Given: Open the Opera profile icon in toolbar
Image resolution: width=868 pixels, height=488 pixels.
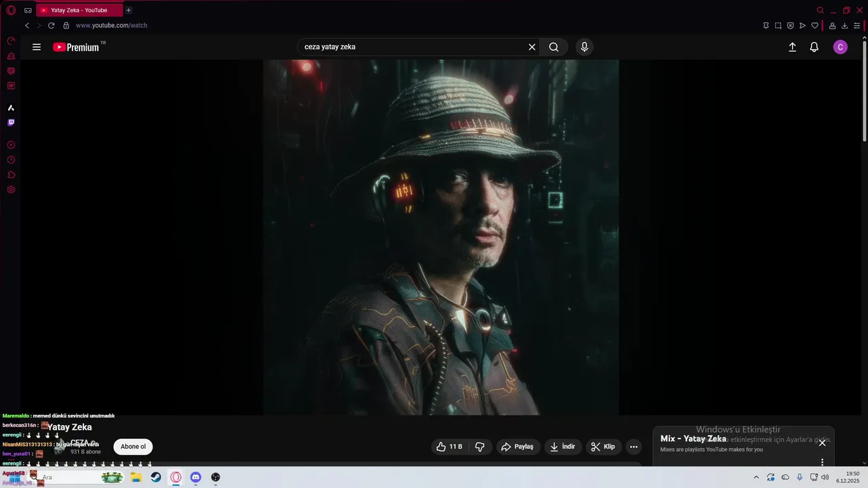Looking at the screenshot, I should point(833,26).
